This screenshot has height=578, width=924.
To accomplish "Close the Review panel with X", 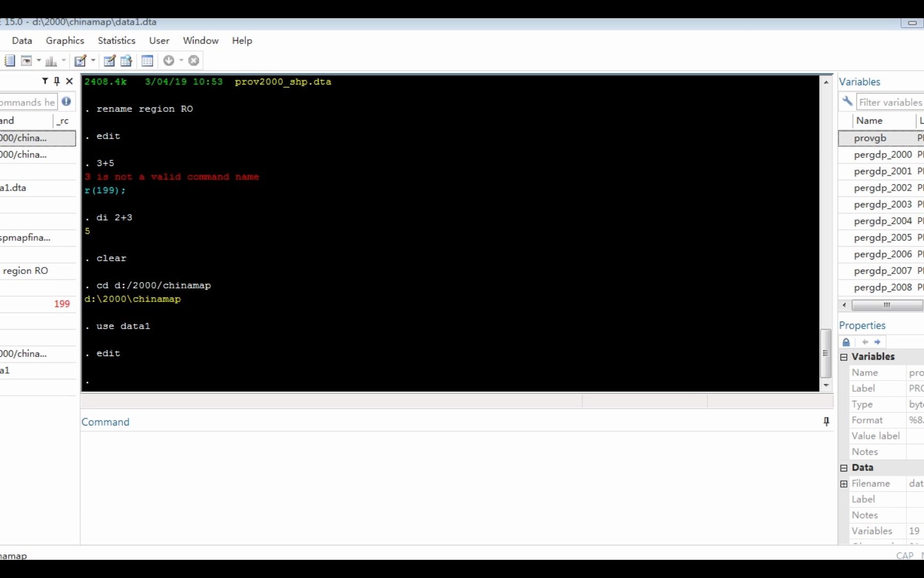I will (69, 81).
